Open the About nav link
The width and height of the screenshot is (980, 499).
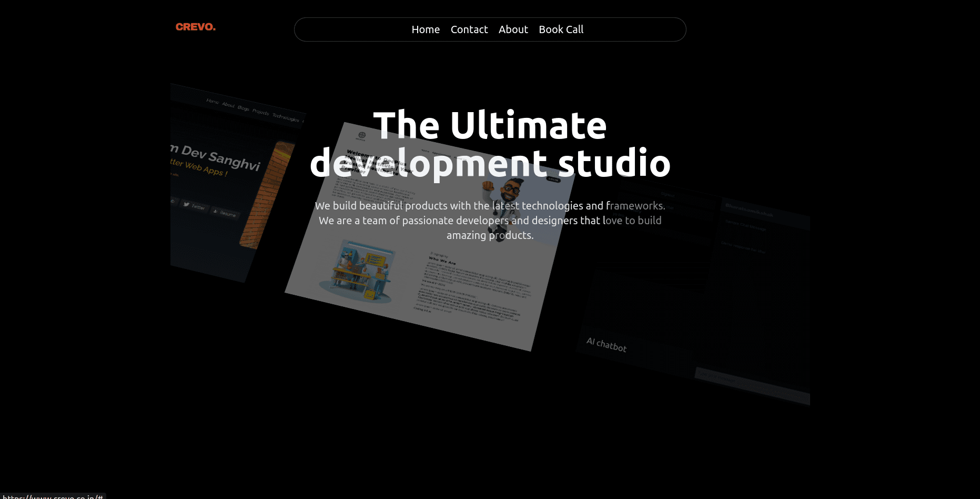(513, 29)
